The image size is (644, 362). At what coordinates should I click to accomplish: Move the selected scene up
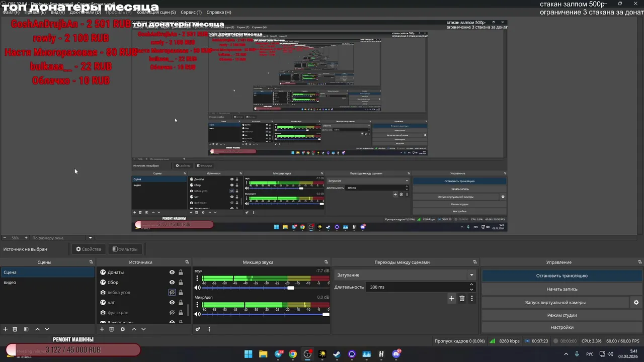37,329
